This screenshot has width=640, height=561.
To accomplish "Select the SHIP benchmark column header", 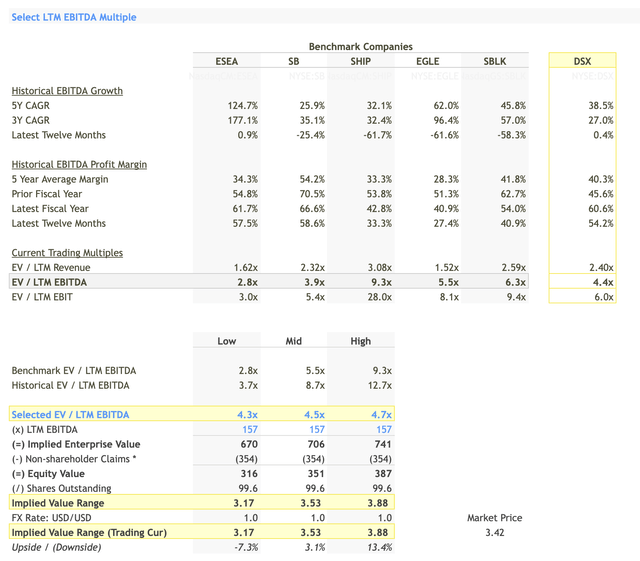I will (360, 61).
